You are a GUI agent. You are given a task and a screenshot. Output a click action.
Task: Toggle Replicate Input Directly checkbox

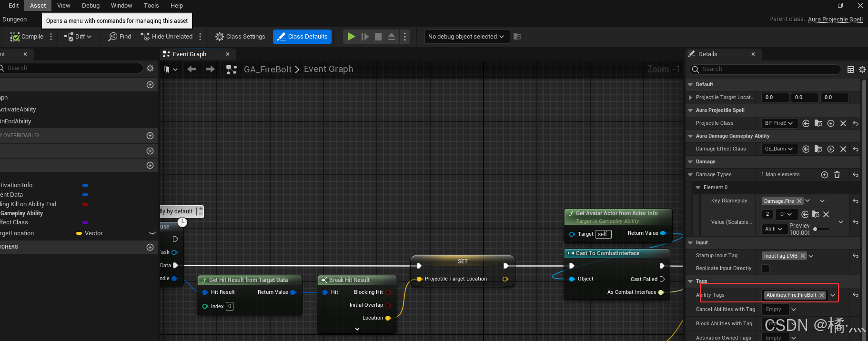(x=766, y=269)
